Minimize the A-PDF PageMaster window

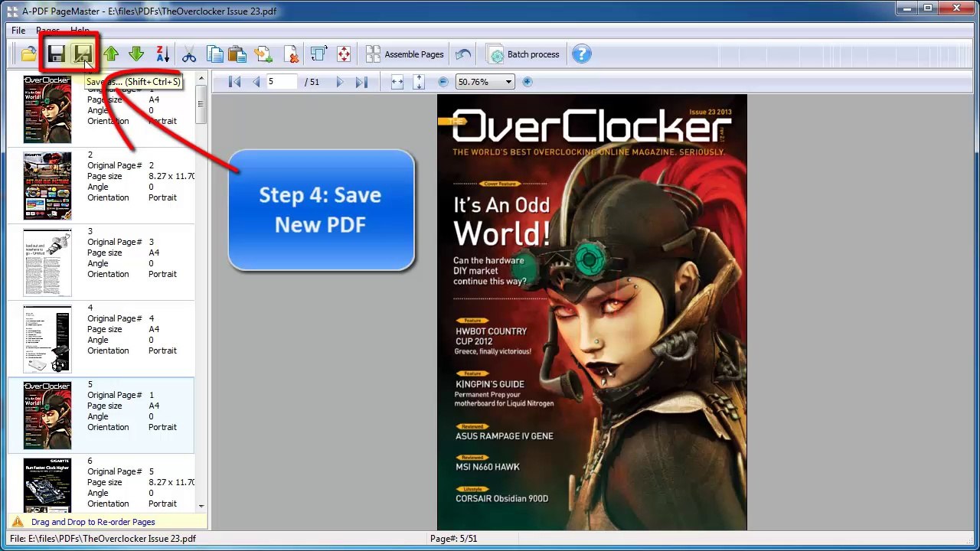906,8
